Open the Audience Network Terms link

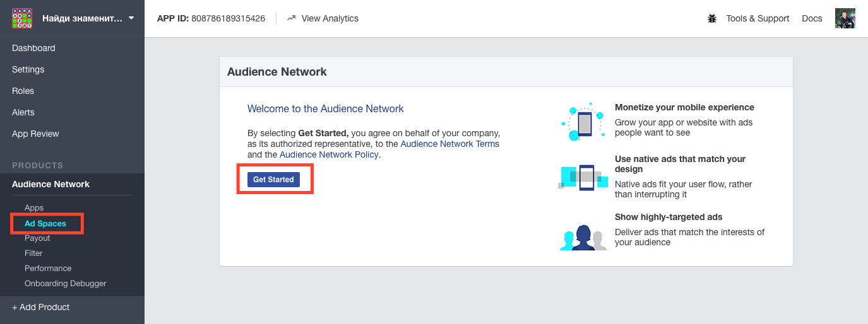449,144
